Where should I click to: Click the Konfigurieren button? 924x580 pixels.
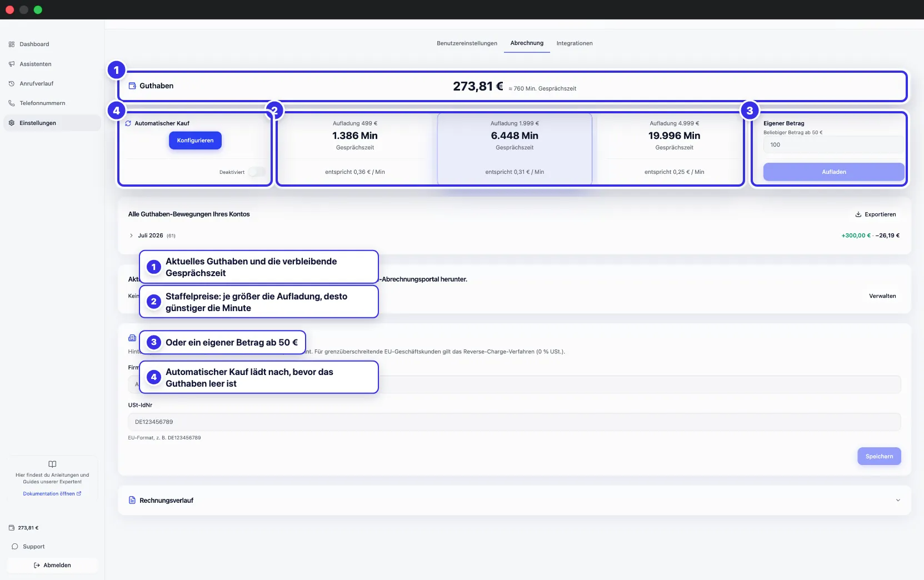tap(195, 141)
